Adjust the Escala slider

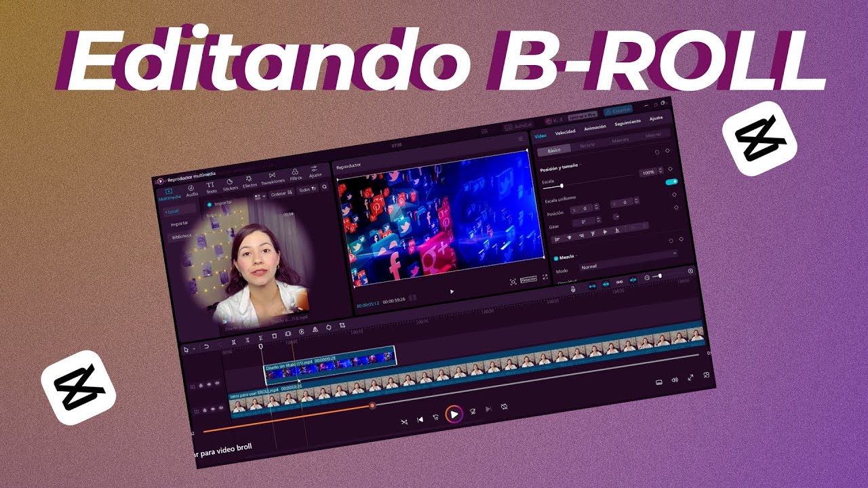tap(589, 181)
